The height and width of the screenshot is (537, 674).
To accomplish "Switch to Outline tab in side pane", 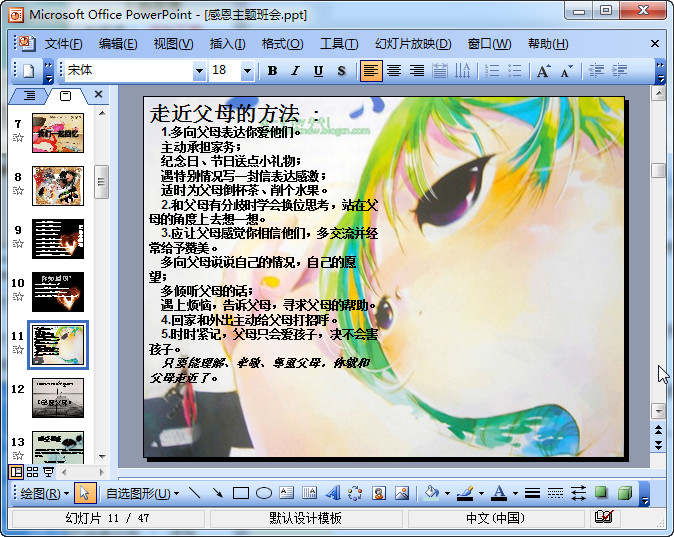I will (x=29, y=95).
